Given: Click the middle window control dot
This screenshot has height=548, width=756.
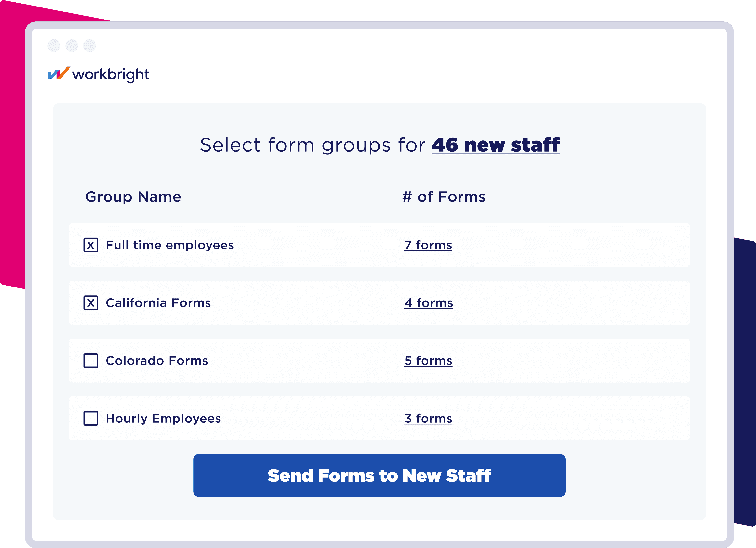Looking at the screenshot, I should point(72,45).
